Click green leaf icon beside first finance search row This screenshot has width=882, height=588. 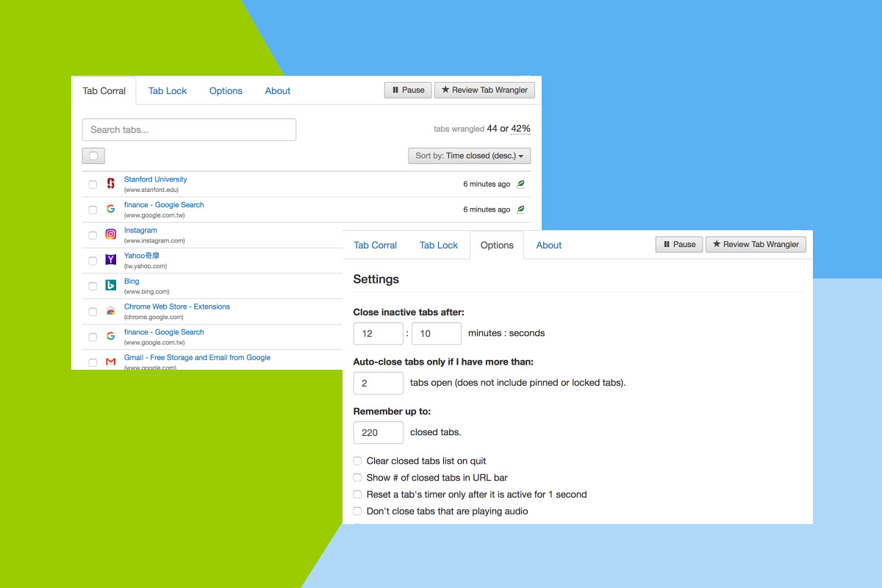coord(520,209)
